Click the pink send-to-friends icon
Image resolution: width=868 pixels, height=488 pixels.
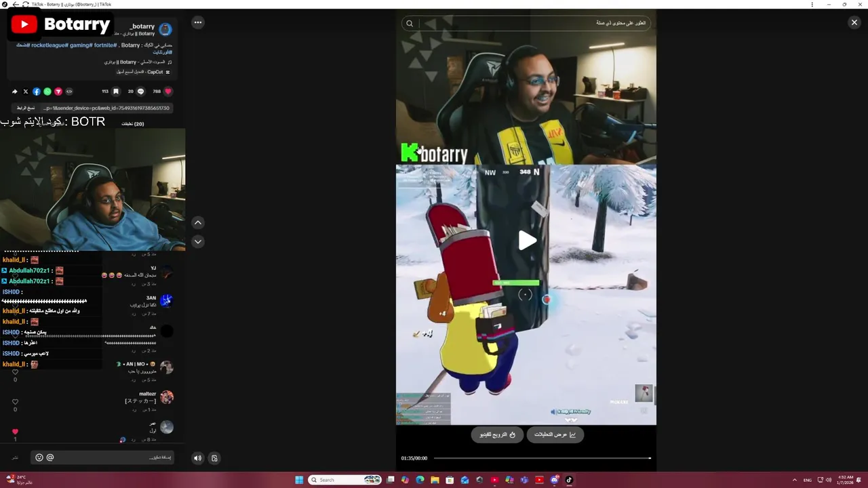58,91
